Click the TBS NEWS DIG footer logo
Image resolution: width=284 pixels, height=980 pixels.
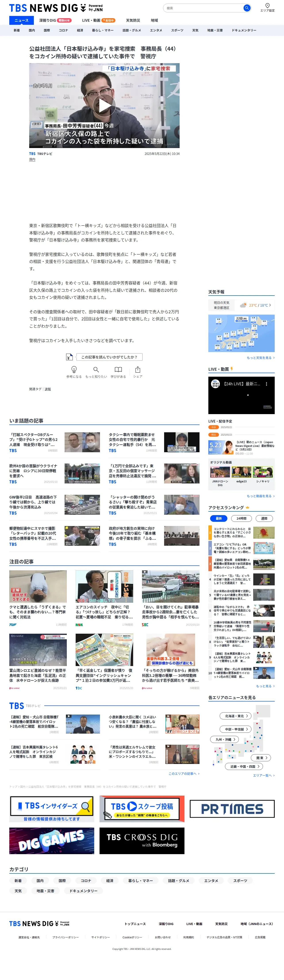click(x=39, y=923)
